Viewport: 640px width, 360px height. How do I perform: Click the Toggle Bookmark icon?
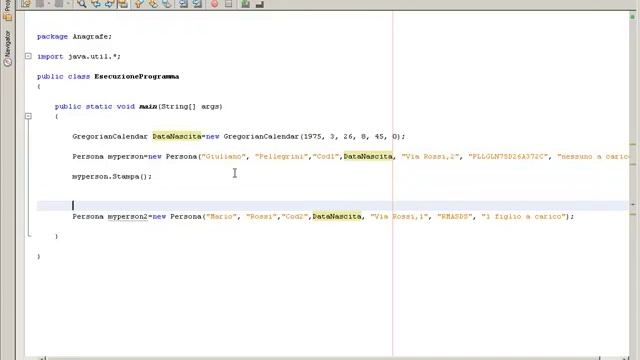[x=167, y=4]
